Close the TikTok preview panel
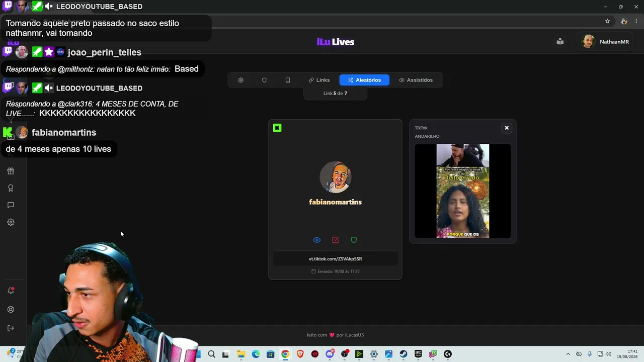Screen dimensions: 644x362 (x=507, y=128)
